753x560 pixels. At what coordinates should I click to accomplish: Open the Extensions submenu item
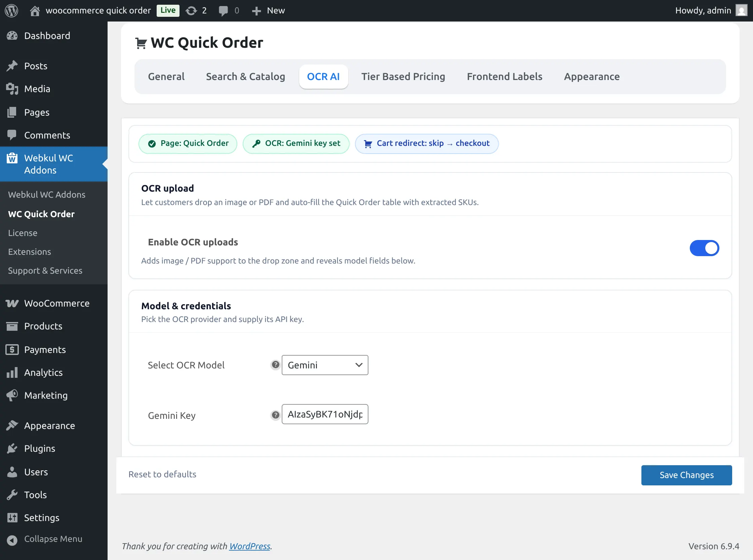[30, 251]
